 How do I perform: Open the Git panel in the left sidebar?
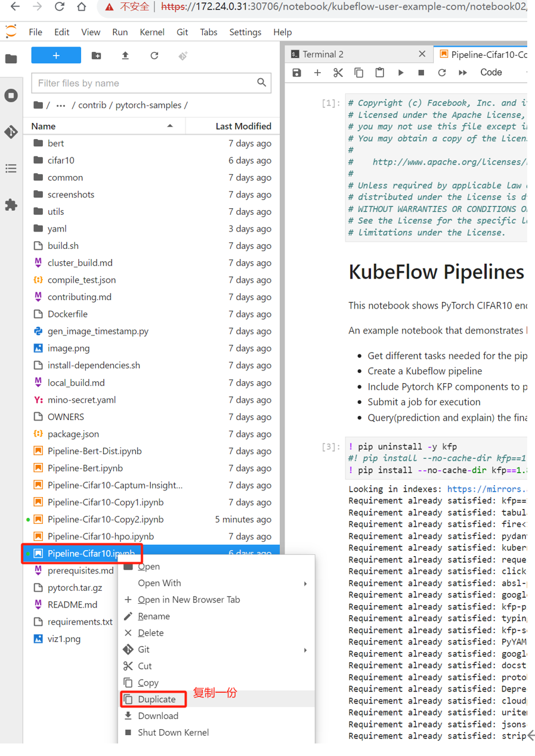click(11, 132)
